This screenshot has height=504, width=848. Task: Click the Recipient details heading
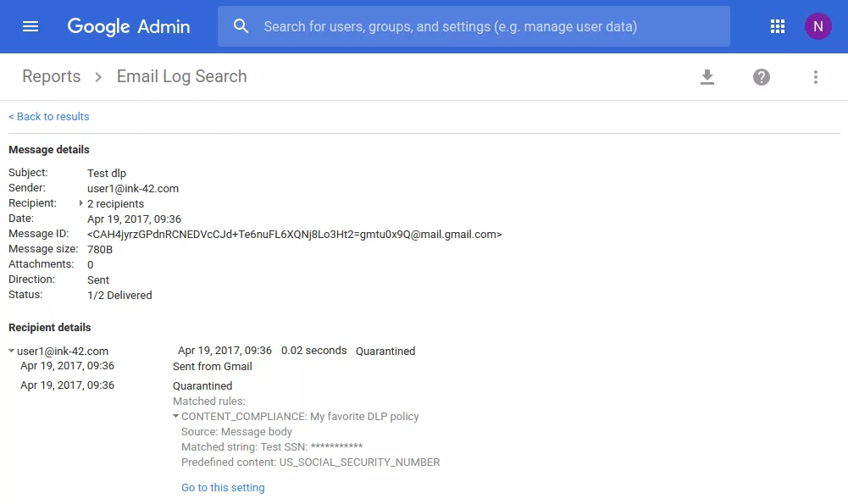pyautogui.click(x=50, y=328)
